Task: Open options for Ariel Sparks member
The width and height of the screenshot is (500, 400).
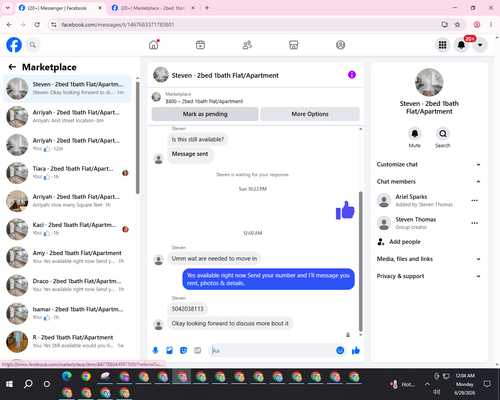Action: (x=475, y=200)
